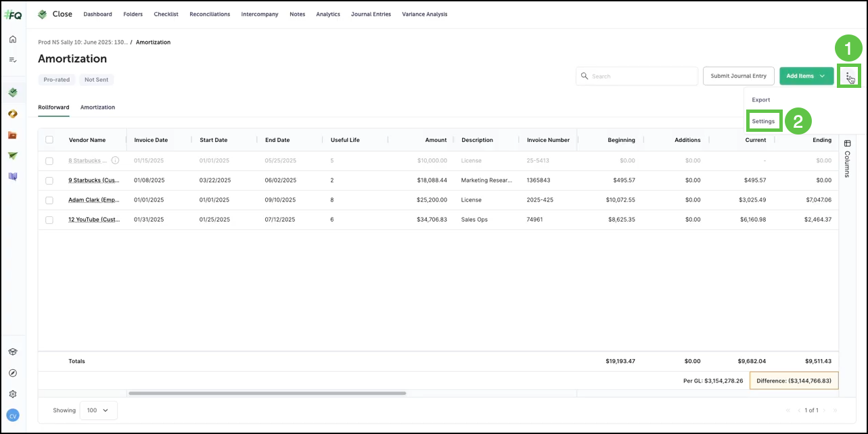Choose Settings from the dropdown menu
Viewport: 868px width, 434px height.
[763, 121]
